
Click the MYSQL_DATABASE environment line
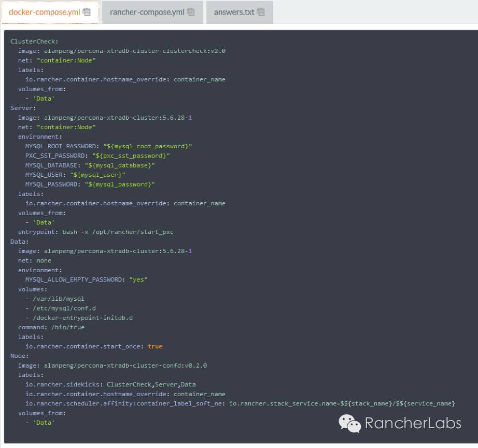(90, 165)
